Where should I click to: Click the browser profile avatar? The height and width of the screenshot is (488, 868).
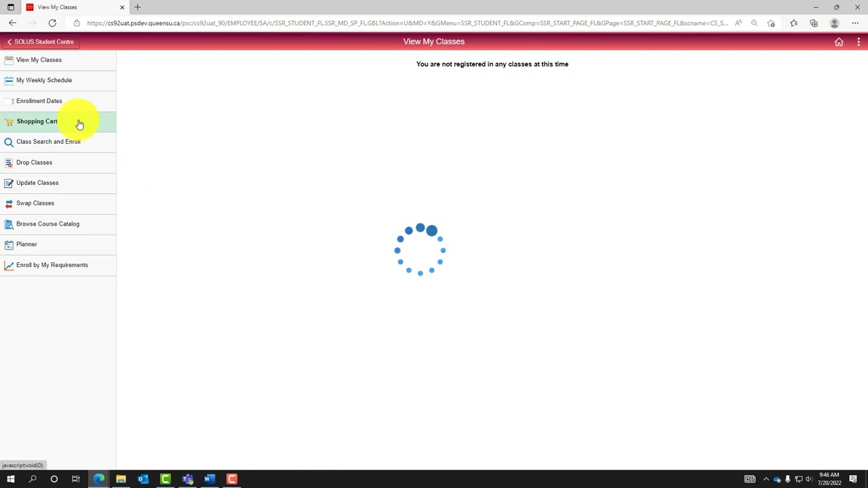835,23
